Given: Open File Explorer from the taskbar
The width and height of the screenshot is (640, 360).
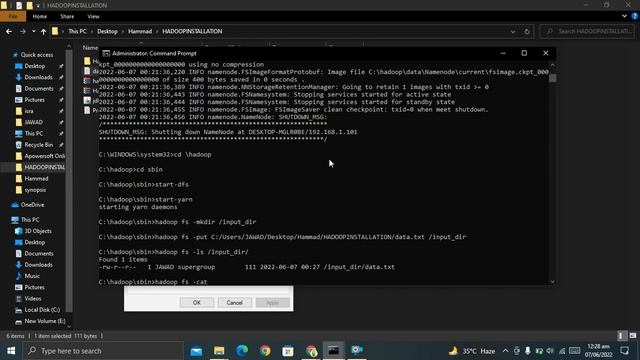Looking at the screenshot, I should click(219, 351).
